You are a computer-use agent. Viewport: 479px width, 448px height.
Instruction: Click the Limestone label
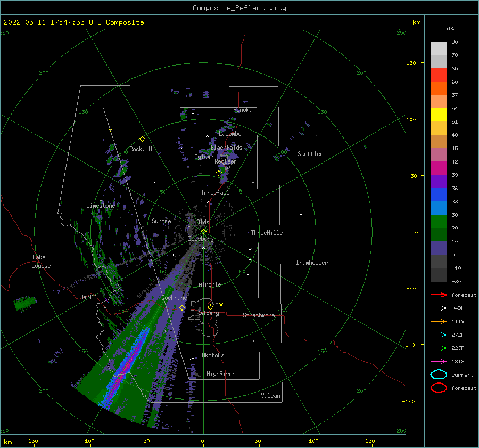101,206
